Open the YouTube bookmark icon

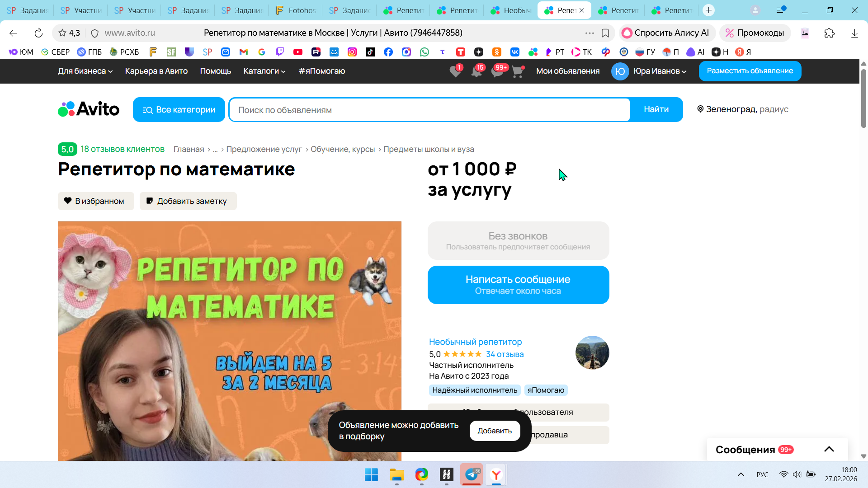pyautogui.click(x=298, y=52)
